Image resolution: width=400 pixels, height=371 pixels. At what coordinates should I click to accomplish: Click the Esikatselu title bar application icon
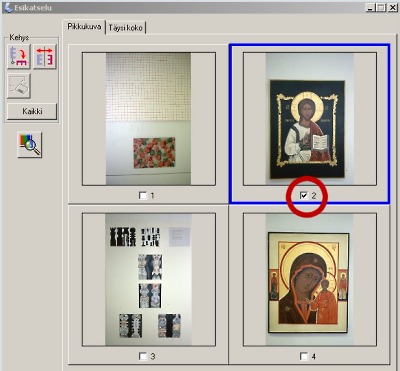[x=8, y=7]
